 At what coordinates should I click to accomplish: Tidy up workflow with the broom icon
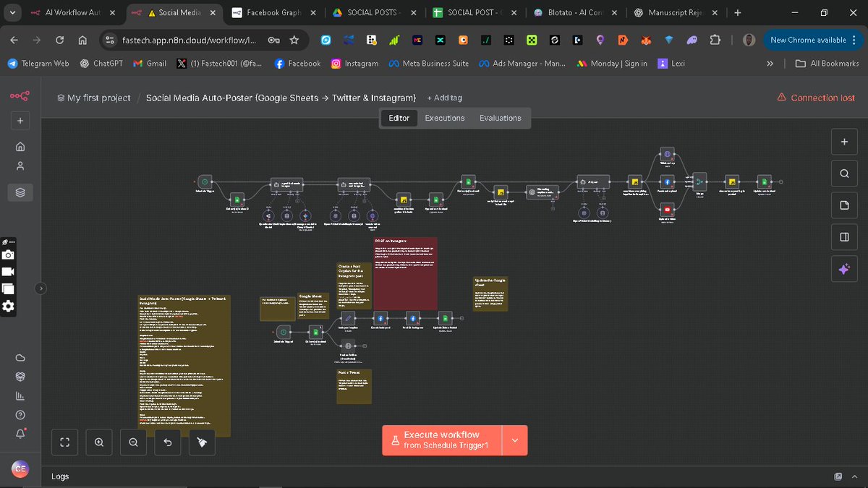(x=202, y=442)
